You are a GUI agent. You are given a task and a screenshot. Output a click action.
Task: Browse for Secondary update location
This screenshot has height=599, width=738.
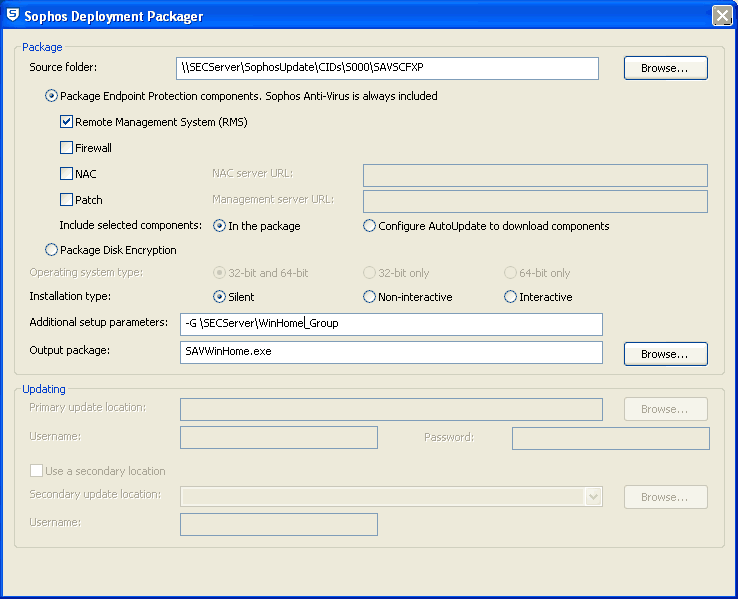[x=666, y=497]
